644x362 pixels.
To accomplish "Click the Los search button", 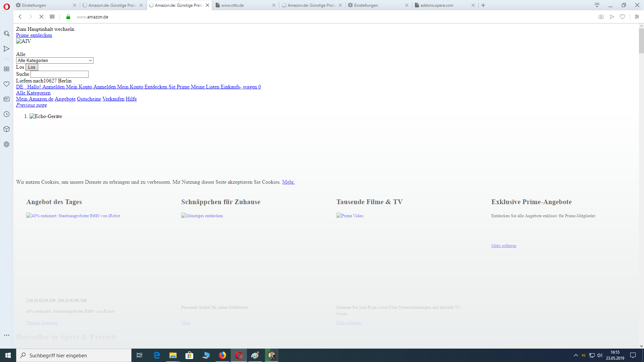I will (32, 67).
